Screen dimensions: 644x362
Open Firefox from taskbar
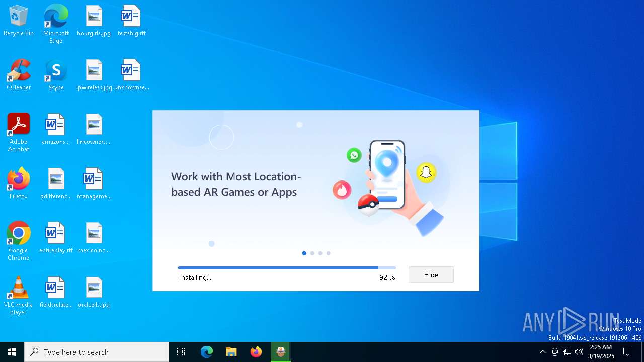[x=256, y=352]
